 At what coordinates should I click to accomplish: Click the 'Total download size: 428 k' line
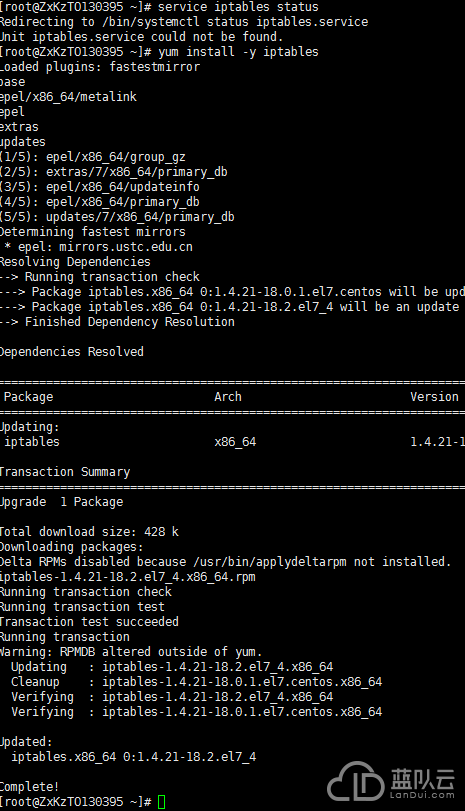point(89,532)
